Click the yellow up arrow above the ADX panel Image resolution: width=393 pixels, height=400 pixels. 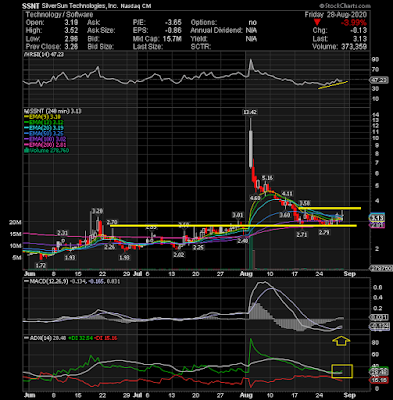pyautogui.click(x=341, y=341)
